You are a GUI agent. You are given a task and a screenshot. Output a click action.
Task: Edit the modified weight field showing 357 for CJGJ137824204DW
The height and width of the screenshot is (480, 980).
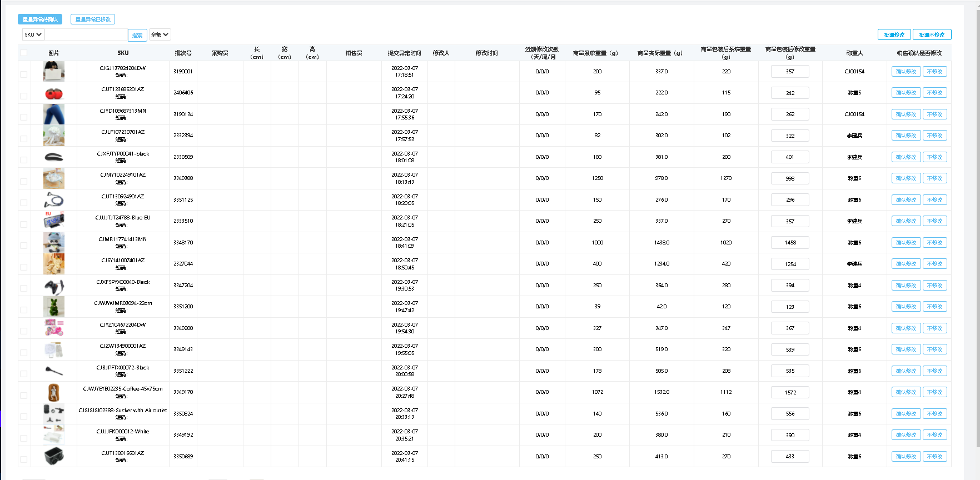[x=790, y=72]
